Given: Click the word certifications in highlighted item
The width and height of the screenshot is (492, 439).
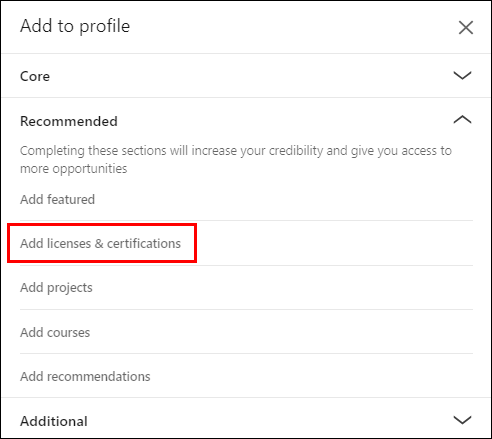Looking at the screenshot, I should coord(144,243).
